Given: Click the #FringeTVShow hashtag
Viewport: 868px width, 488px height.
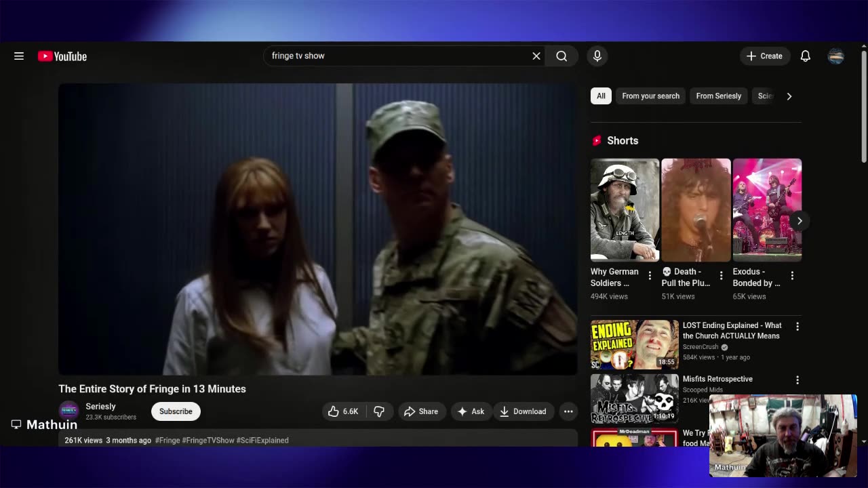Looking at the screenshot, I should (208, 441).
